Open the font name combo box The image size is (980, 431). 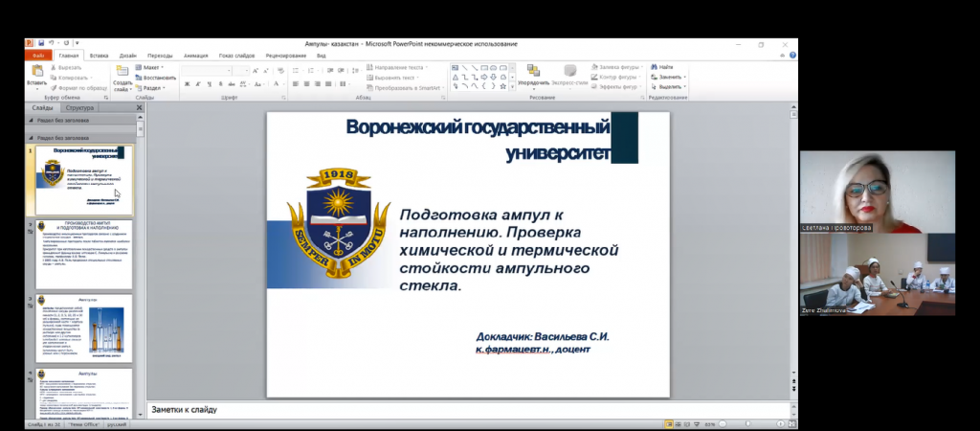[x=207, y=71]
